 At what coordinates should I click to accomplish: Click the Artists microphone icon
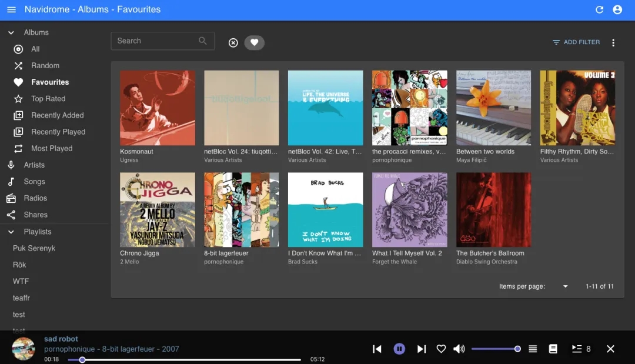click(11, 165)
